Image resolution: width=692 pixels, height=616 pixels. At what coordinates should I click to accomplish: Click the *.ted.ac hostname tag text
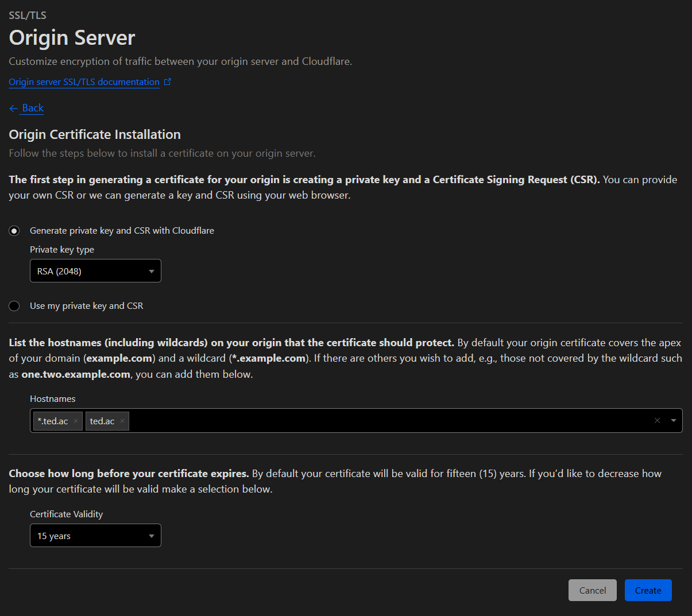(53, 421)
